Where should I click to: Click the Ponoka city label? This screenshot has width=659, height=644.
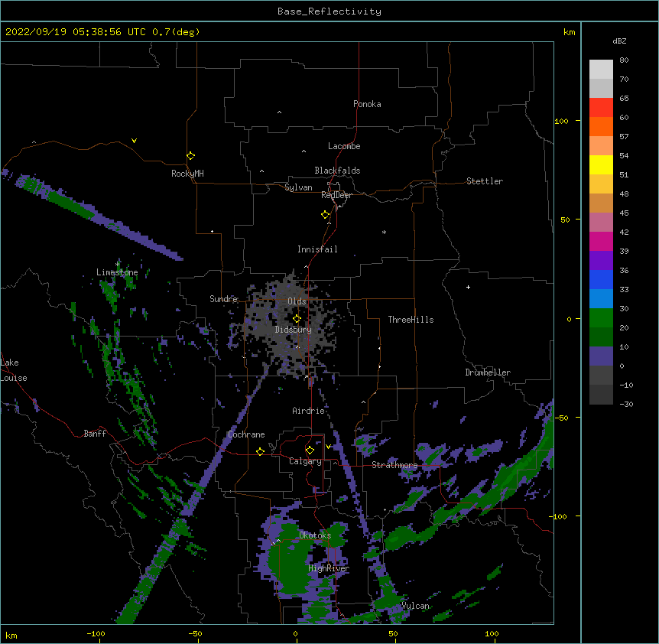click(x=367, y=104)
